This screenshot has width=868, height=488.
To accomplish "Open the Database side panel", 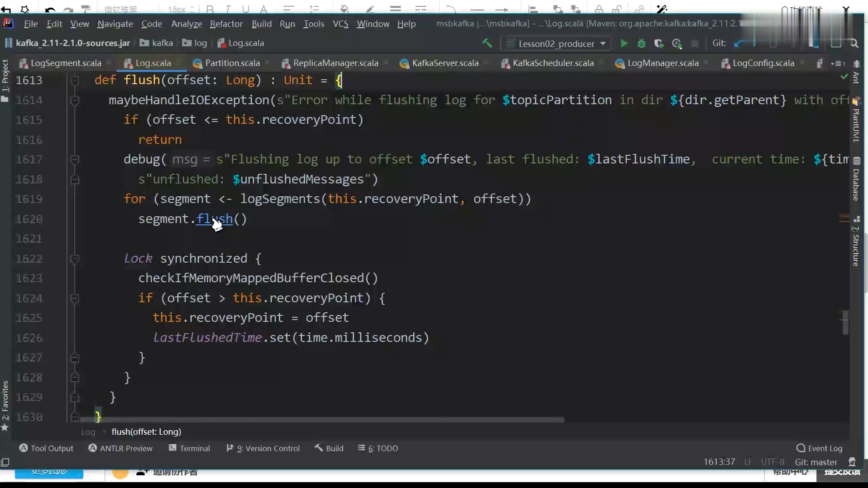I will [x=856, y=179].
